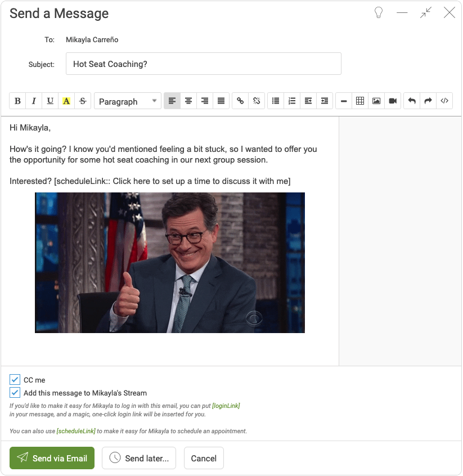Center-align the text
463x476 pixels.
[188, 101]
